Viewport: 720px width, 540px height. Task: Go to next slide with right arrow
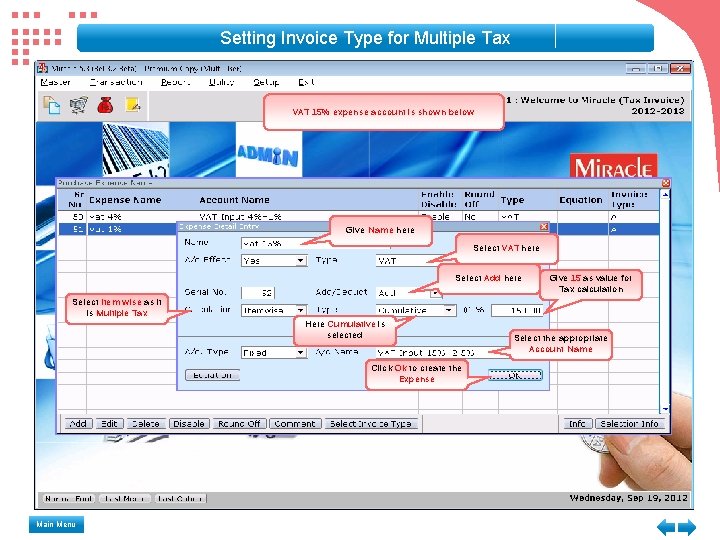tap(687, 527)
